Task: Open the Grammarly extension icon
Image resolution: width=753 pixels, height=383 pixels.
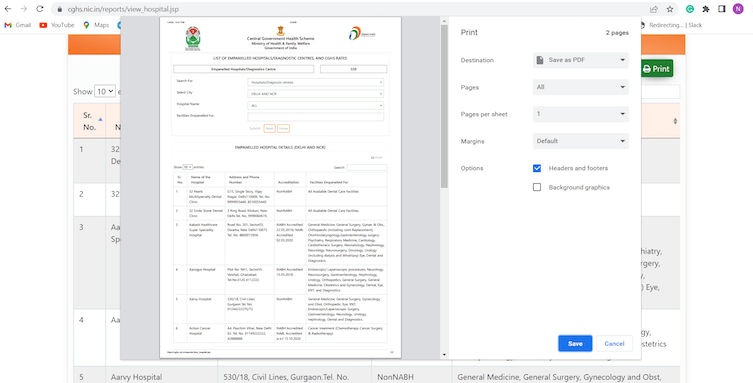Action: 690,9
